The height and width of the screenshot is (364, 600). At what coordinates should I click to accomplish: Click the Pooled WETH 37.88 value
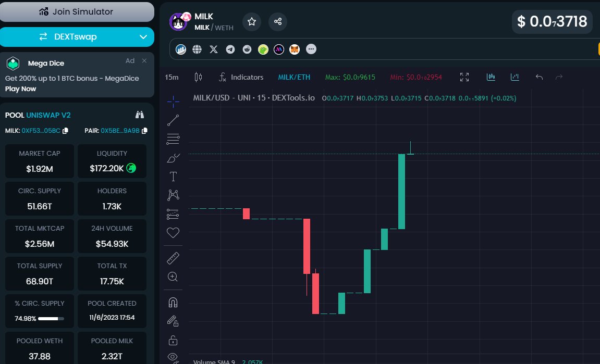[40, 356]
